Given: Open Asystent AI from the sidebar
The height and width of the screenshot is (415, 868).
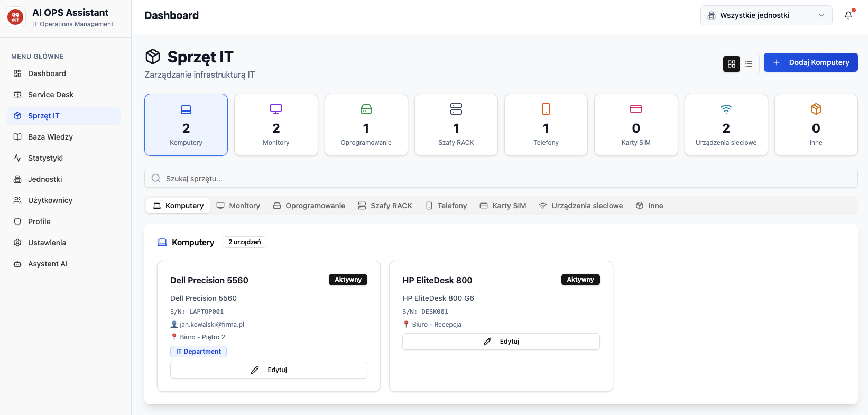Looking at the screenshot, I should pyautogui.click(x=48, y=264).
